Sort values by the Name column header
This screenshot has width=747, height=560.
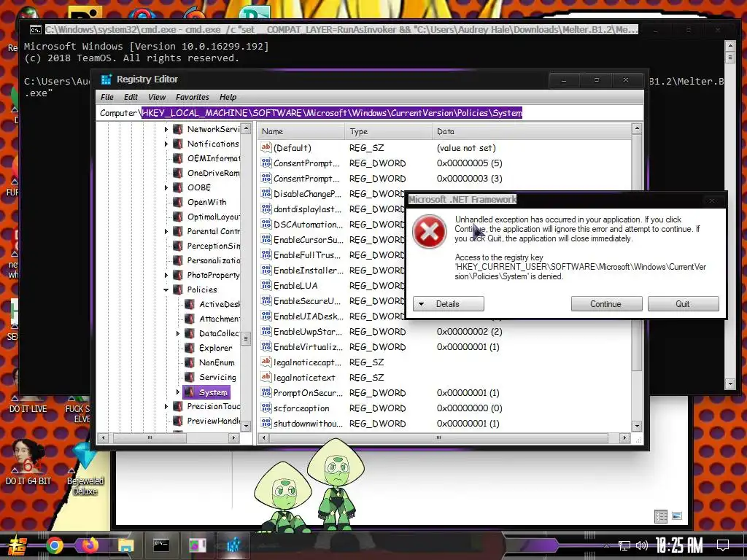tap(301, 131)
